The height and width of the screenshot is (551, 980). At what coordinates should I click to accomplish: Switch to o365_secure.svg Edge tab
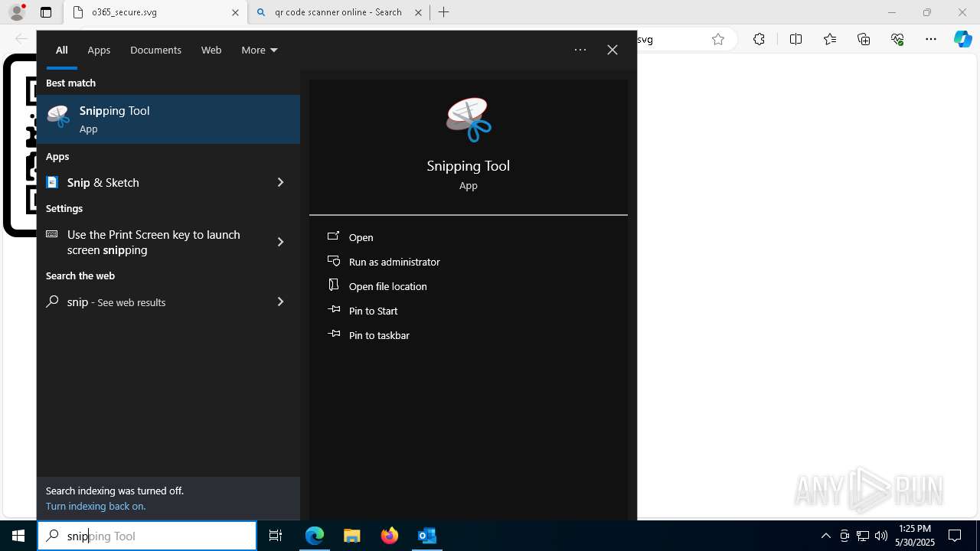(x=156, y=12)
